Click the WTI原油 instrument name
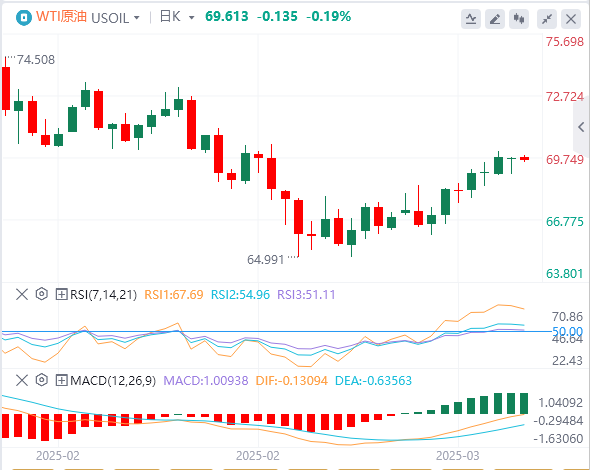This screenshot has width=590, height=470. (61, 17)
